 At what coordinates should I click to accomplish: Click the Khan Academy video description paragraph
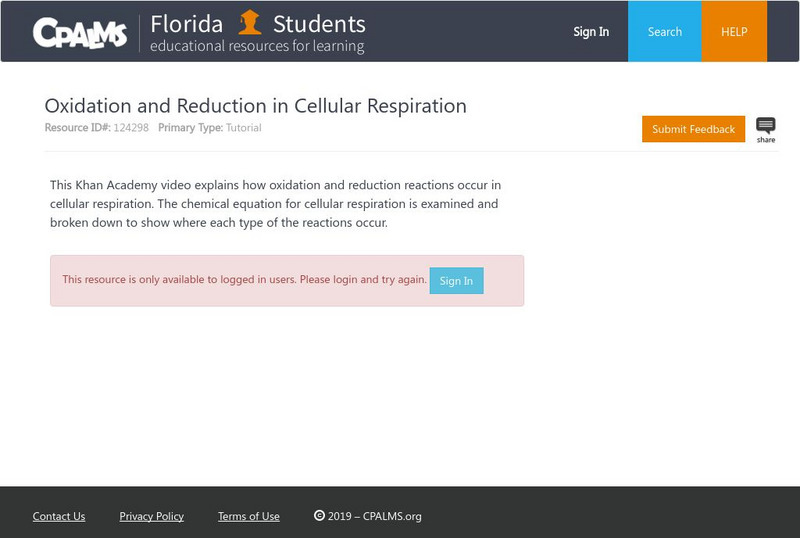pos(275,204)
